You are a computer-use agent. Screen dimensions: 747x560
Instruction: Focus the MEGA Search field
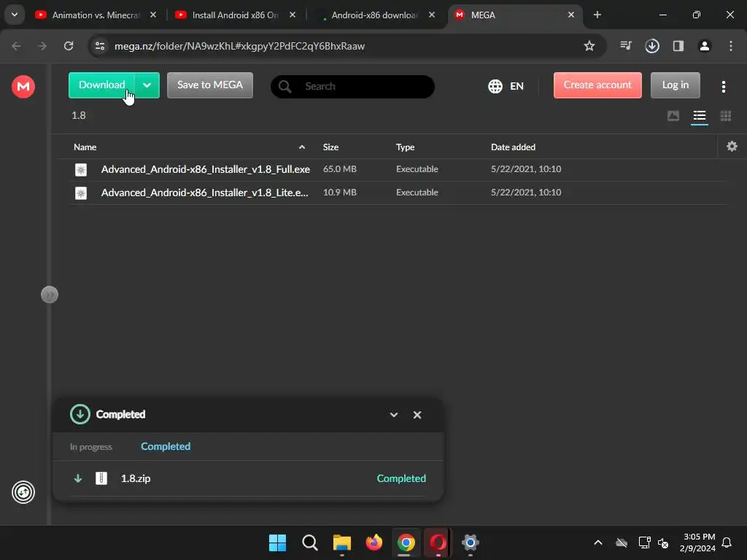pyautogui.click(x=352, y=86)
